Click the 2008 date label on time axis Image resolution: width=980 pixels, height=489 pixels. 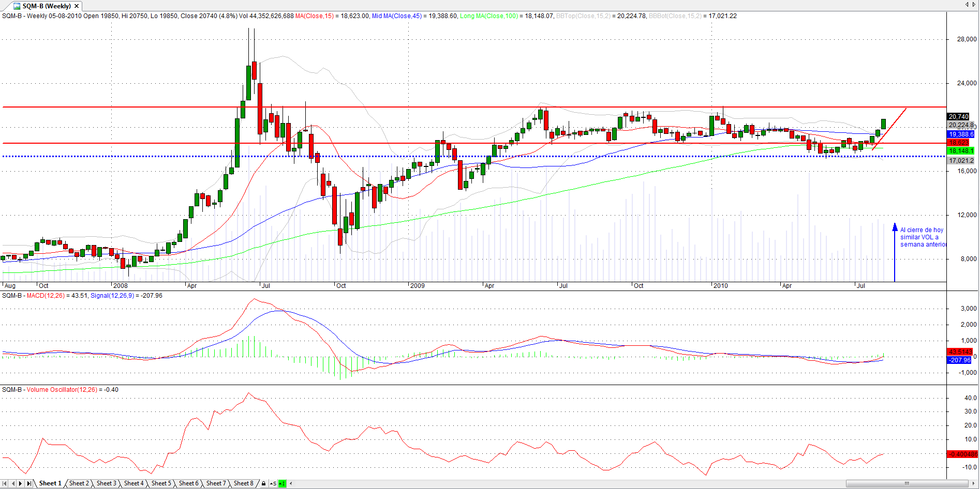pos(120,286)
